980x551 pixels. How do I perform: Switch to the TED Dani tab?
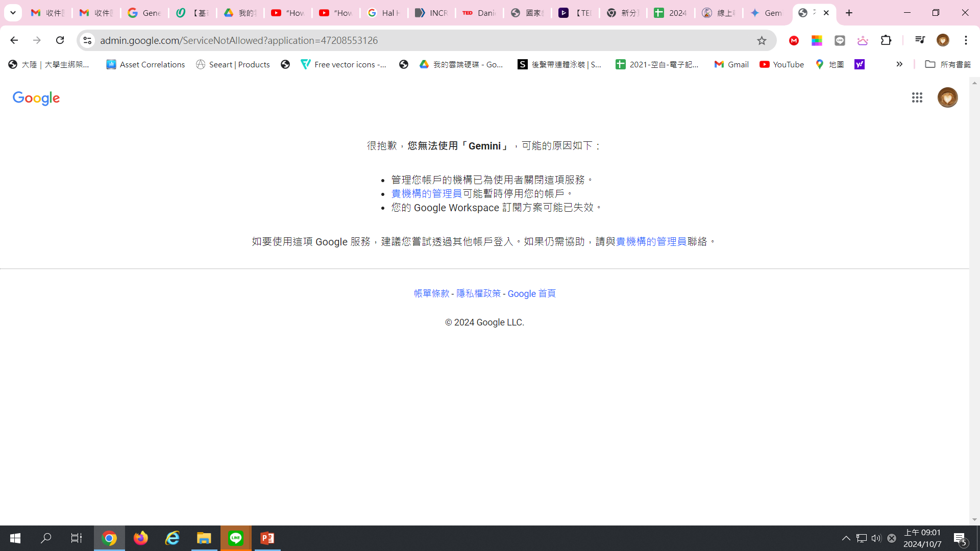pyautogui.click(x=480, y=13)
